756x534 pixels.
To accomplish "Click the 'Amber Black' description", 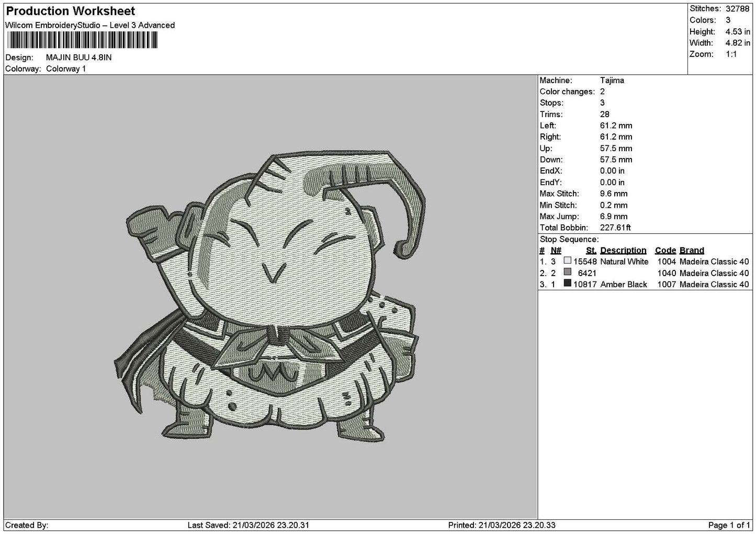I will [x=624, y=285].
